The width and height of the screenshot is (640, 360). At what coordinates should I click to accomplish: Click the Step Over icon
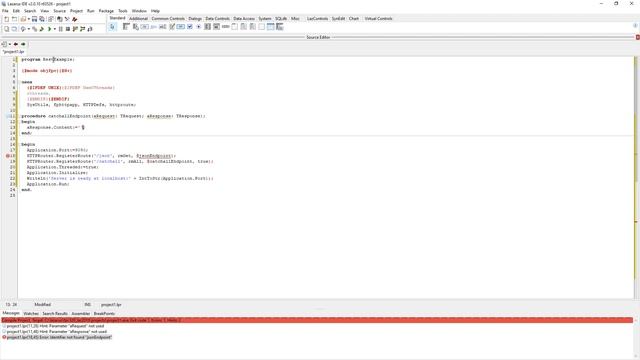tap(82, 29)
